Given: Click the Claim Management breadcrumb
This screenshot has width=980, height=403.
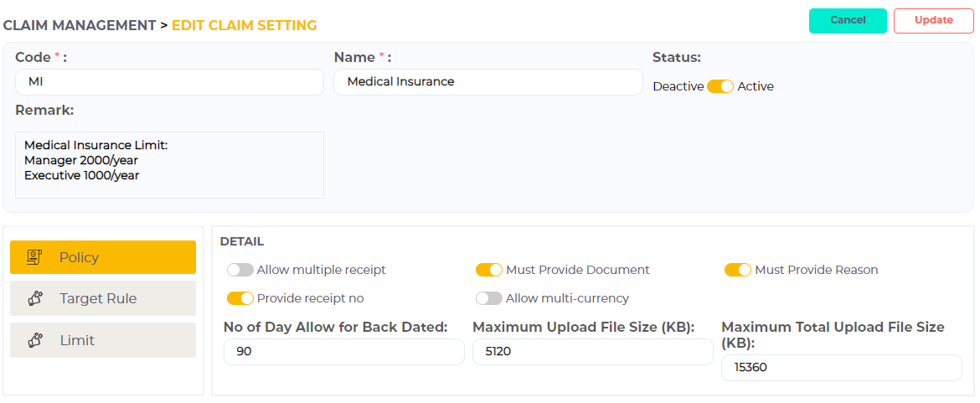Looking at the screenshot, I should coord(80,25).
